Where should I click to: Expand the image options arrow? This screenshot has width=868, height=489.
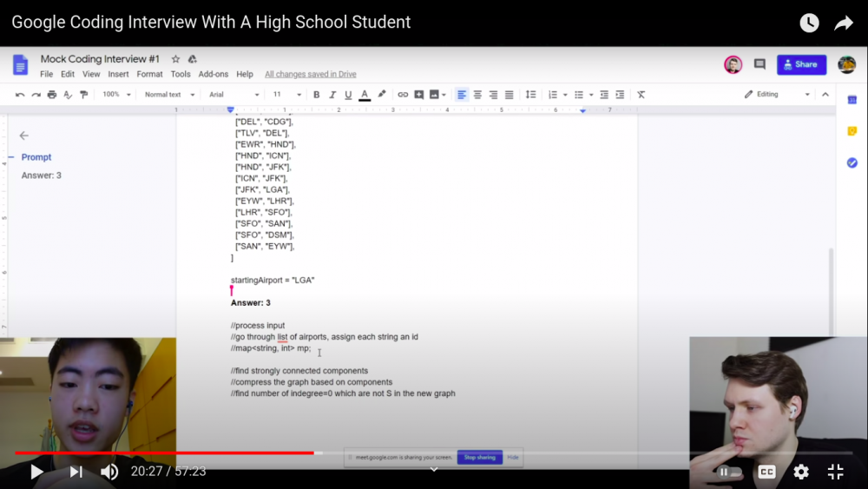(444, 95)
